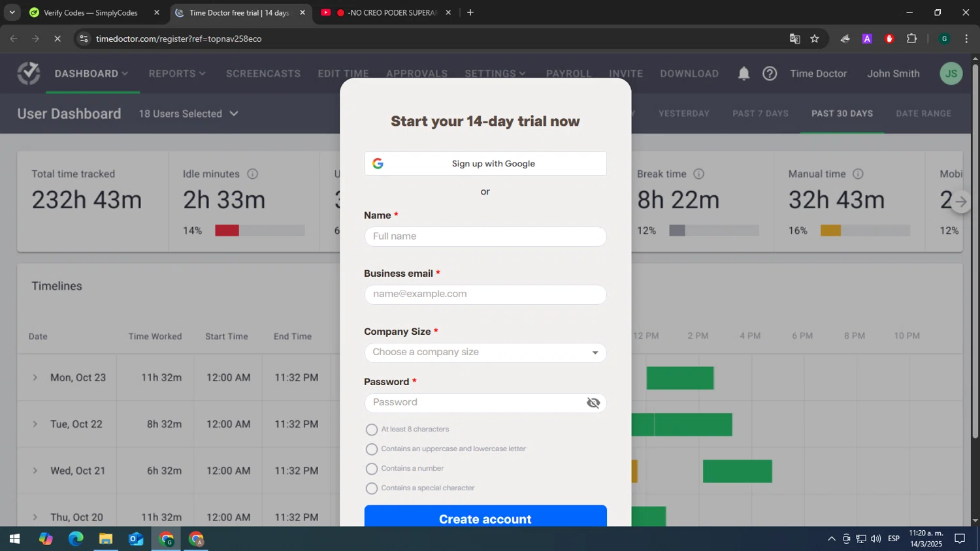
Task: Click the Full name input field
Action: (x=485, y=236)
